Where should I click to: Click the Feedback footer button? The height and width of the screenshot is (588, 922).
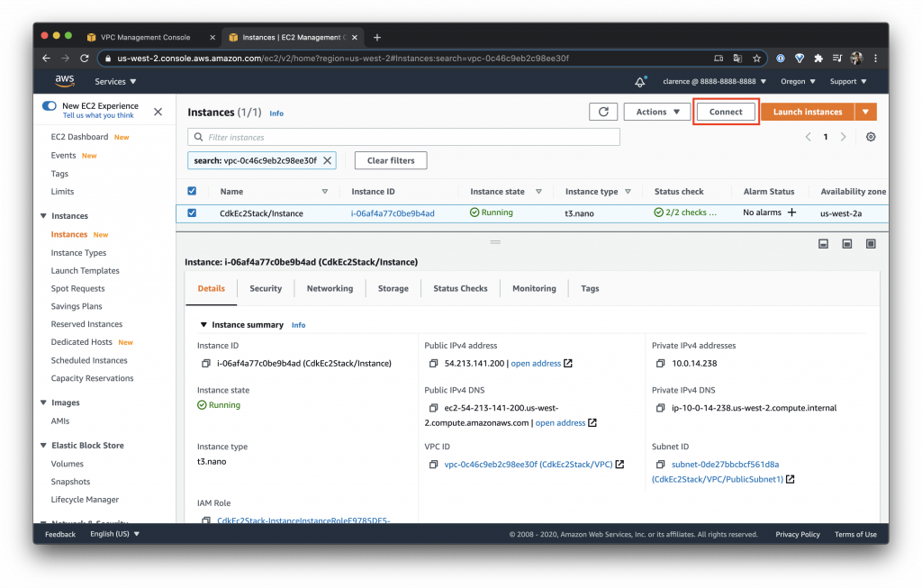60,535
